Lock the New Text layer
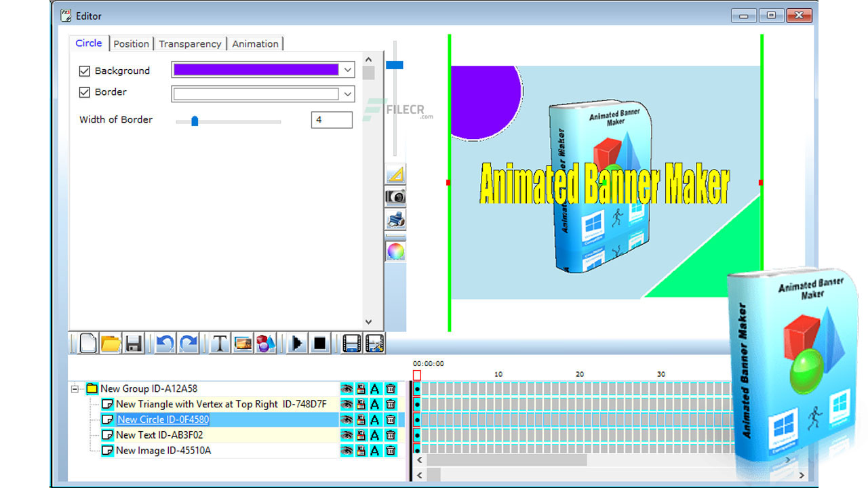The height and width of the screenshot is (488, 868). click(361, 435)
